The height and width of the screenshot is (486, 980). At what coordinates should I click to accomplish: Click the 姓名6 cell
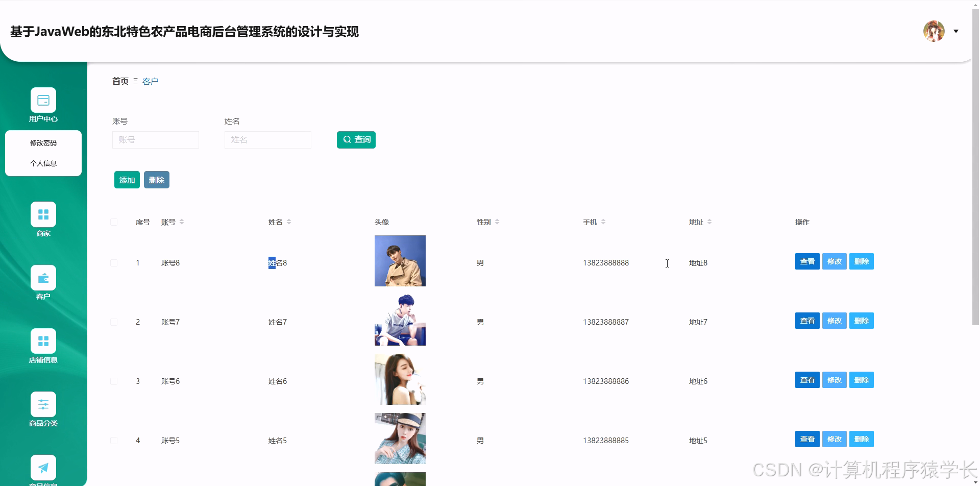coord(278,381)
